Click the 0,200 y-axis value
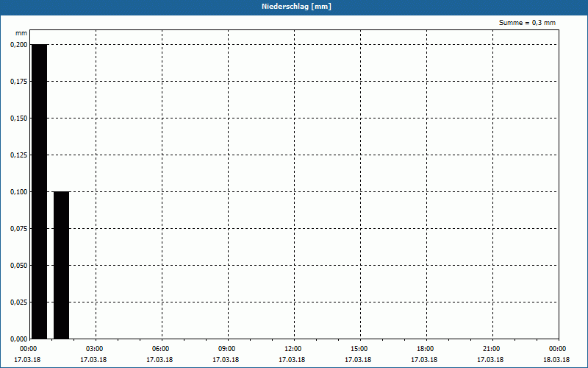 (x=19, y=45)
